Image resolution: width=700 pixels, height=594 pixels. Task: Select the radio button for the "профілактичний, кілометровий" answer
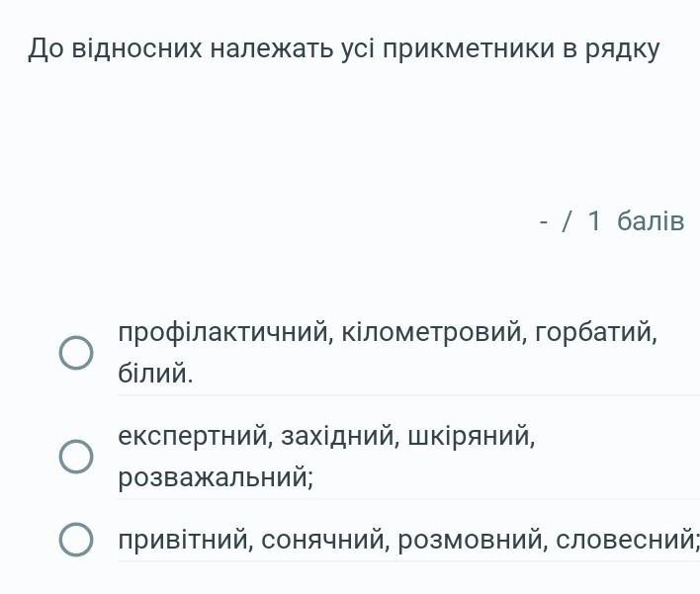point(76,353)
